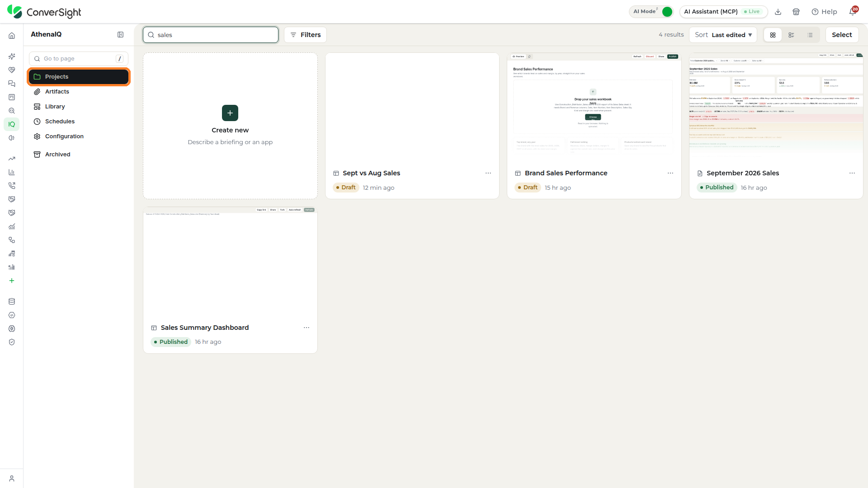Collapse the AthenaIQ sidebar panel icon

pyautogui.click(x=120, y=35)
